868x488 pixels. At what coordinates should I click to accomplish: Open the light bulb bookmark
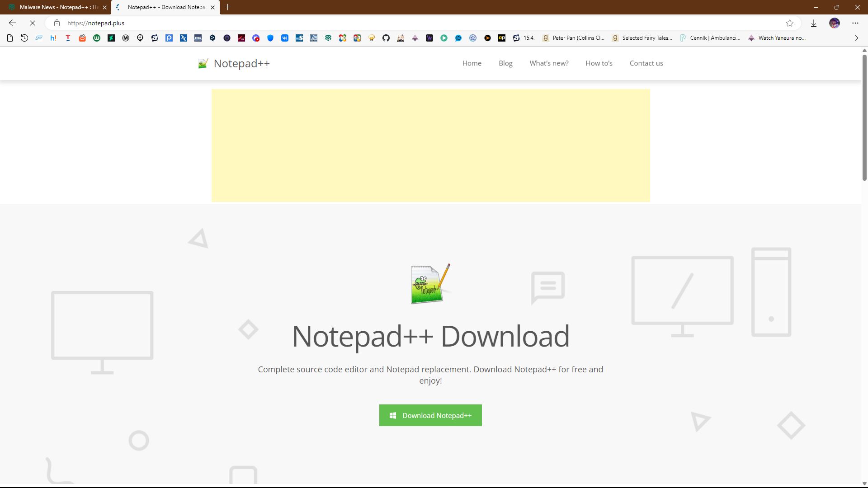pyautogui.click(x=372, y=38)
